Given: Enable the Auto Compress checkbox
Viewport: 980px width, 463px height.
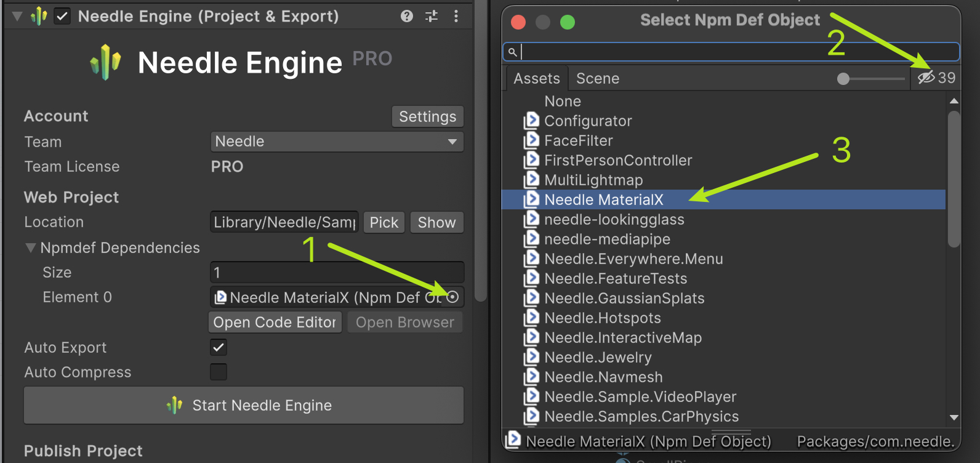Looking at the screenshot, I should 219,372.
